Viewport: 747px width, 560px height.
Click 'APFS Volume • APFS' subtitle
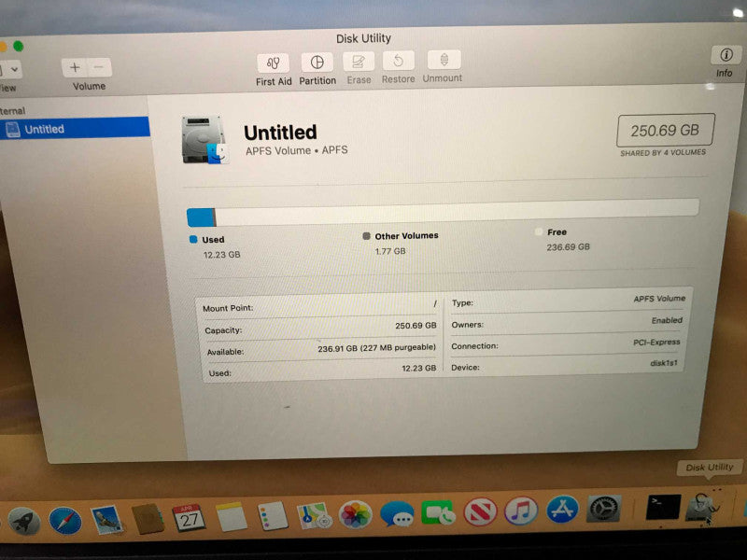click(296, 150)
